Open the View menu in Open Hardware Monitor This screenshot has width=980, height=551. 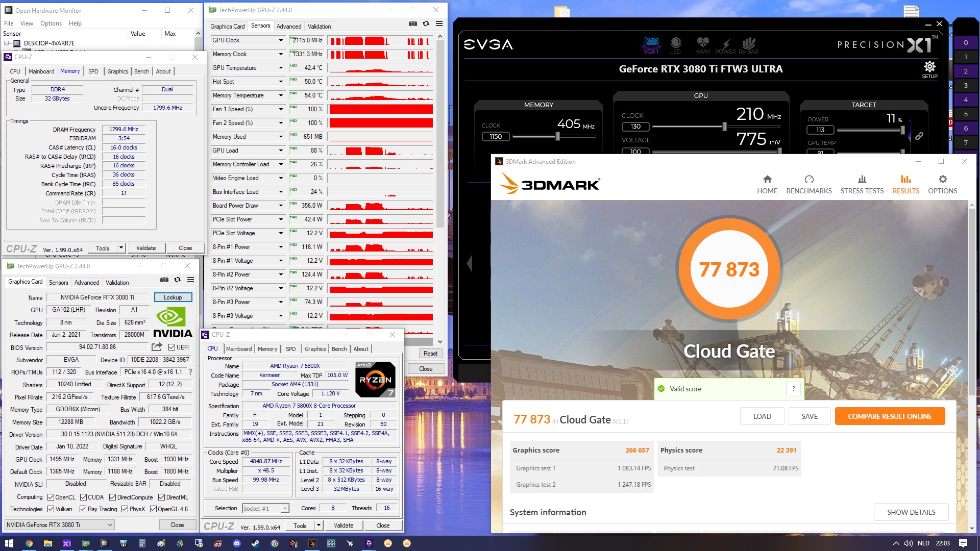(x=27, y=23)
